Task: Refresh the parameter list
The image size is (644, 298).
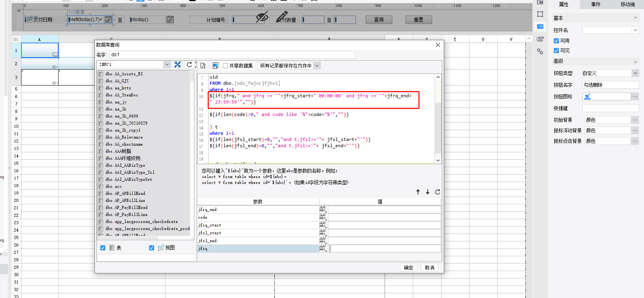Action: pos(438,192)
